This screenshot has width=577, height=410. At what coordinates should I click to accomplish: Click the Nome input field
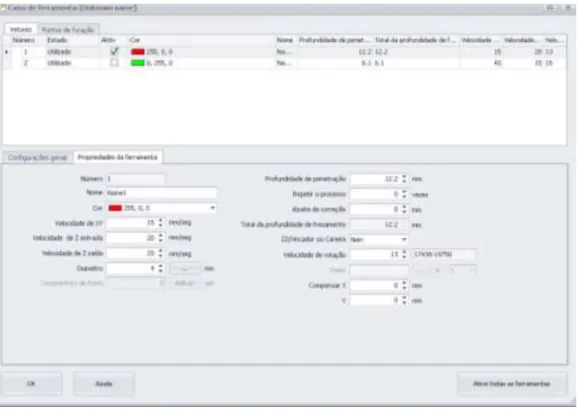click(162, 193)
